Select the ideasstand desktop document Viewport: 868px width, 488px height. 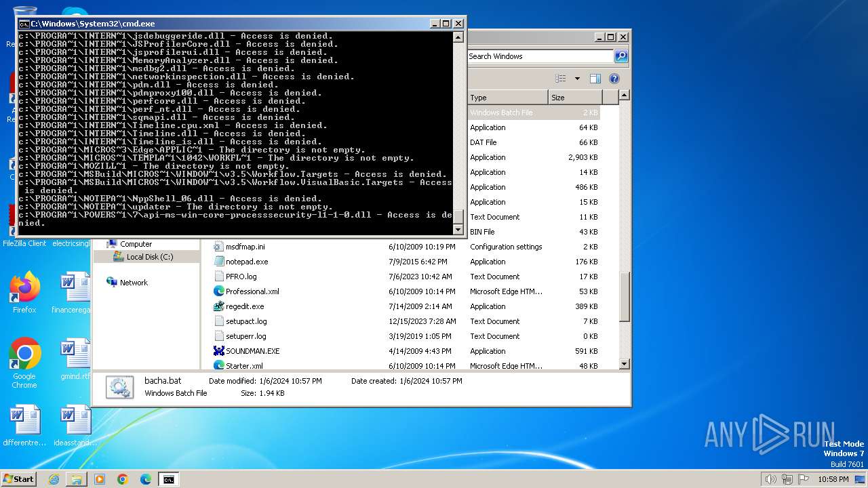click(75, 426)
